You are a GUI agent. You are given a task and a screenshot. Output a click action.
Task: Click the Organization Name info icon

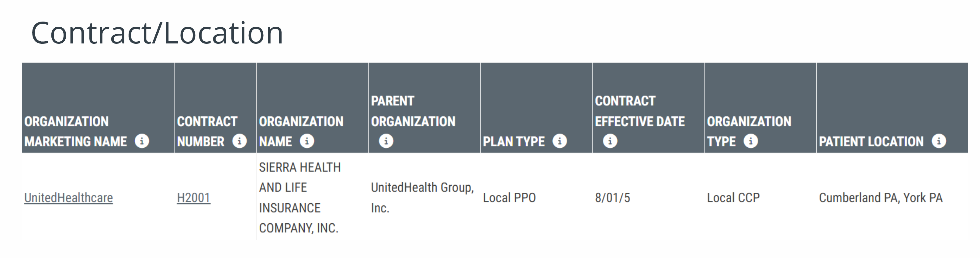[x=306, y=141]
